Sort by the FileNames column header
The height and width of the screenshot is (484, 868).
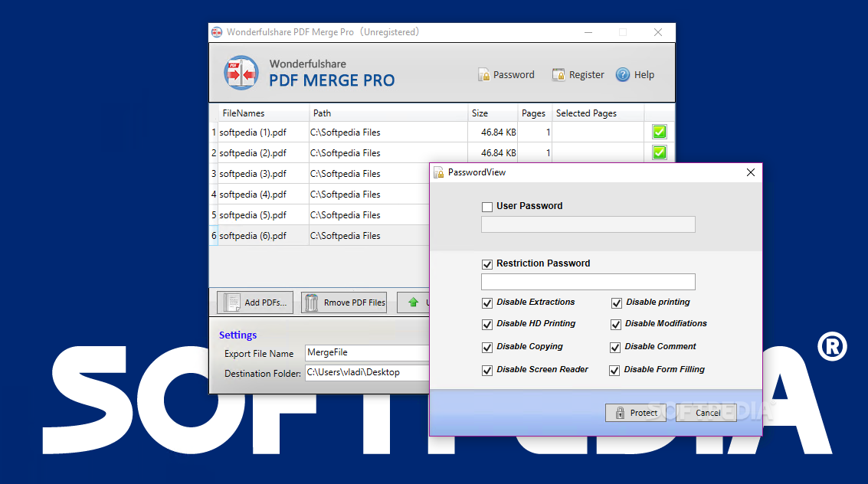tap(263, 113)
